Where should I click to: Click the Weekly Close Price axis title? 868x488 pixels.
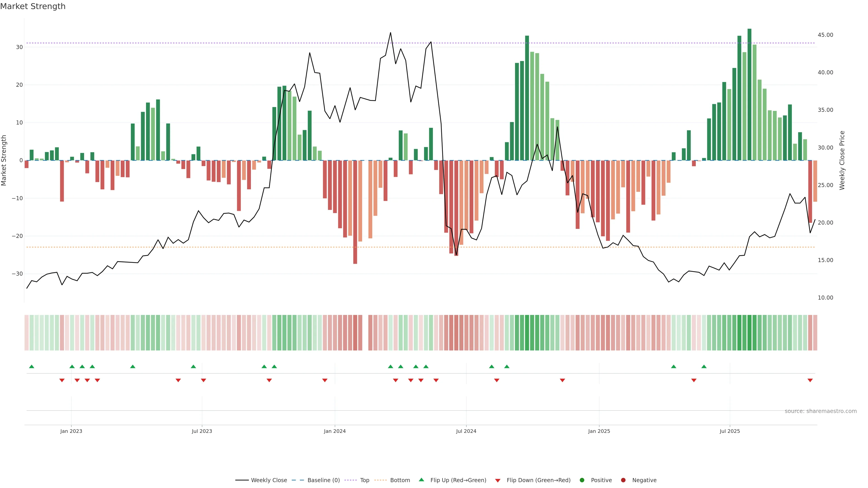coord(842,160)
